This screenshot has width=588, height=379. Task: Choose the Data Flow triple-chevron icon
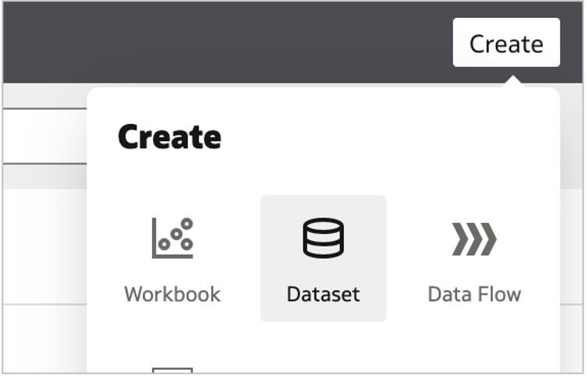[x=473, y=239]
